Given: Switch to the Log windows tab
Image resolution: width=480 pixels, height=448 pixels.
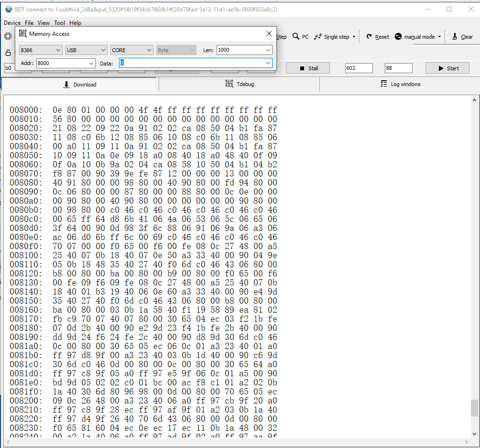Looking at the screenshot, I should coord(400,84).
